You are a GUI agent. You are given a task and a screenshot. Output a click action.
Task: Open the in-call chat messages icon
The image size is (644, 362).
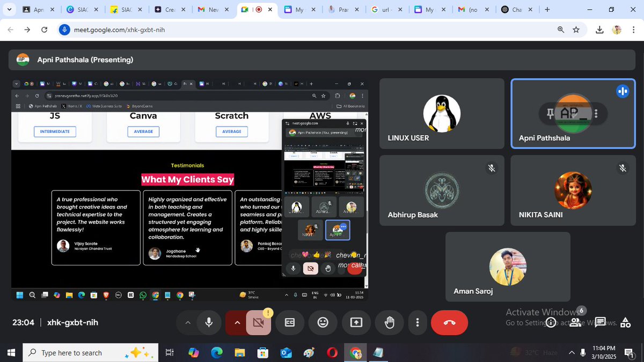[x=600, y=322]
